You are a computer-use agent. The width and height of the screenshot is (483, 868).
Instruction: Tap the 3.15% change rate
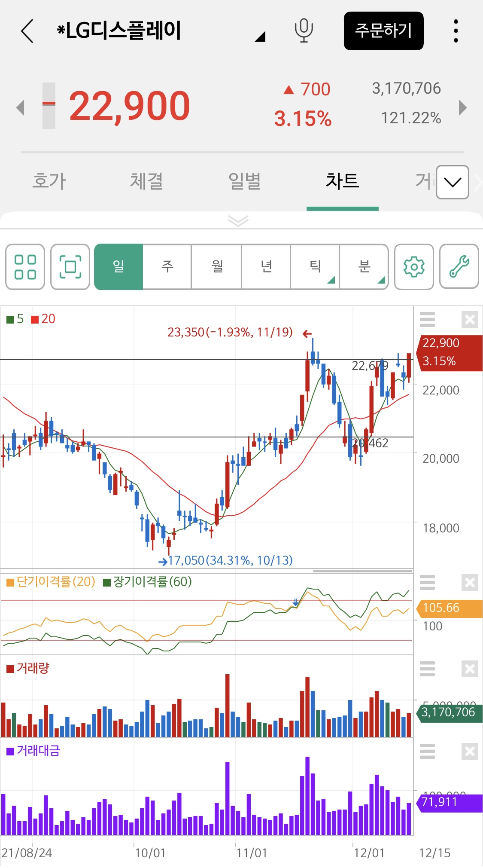[303, 119]
